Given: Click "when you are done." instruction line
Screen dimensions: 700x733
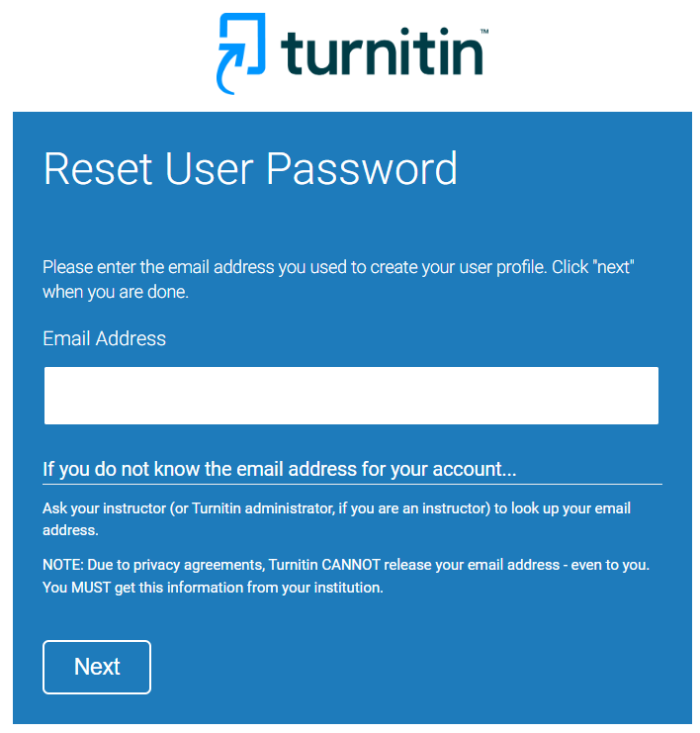Looking at the screenshot, I should click(115, 293).
